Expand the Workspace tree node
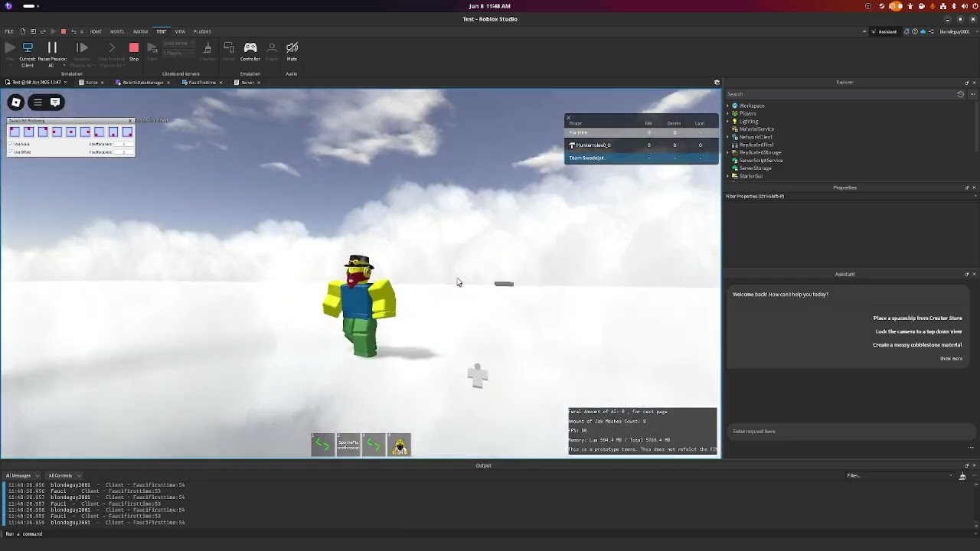 click(x=727, y=106)
